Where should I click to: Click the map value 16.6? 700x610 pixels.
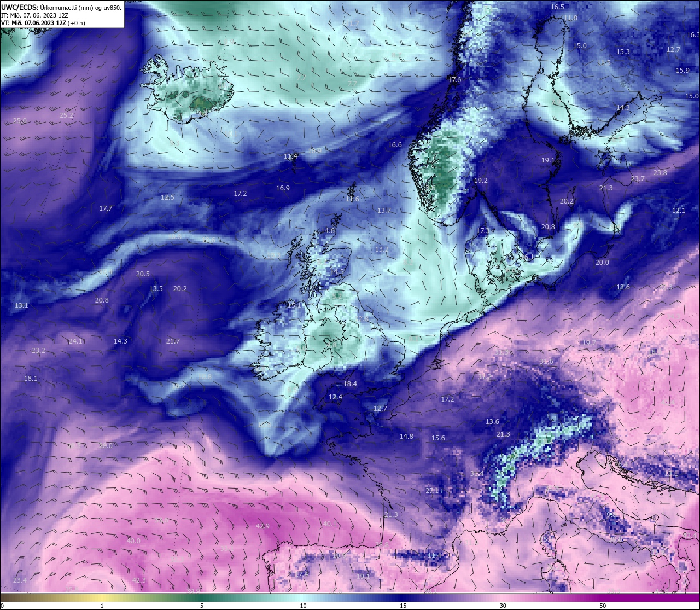click(x=395, y=145)
